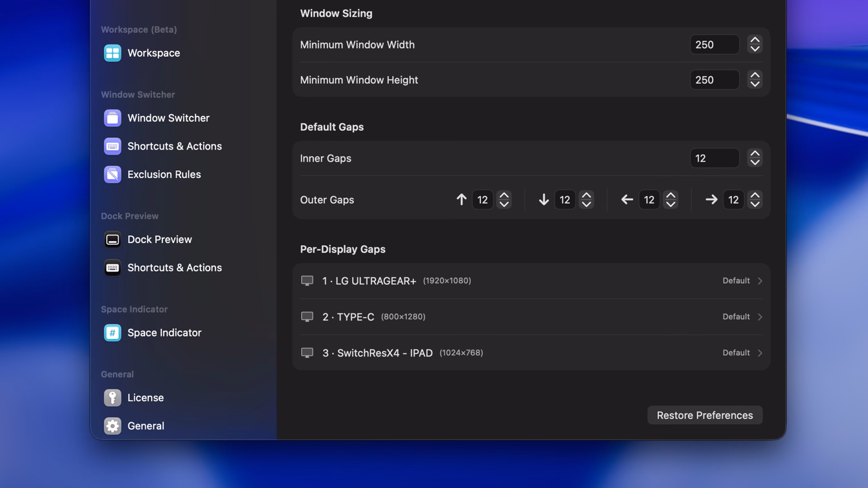This screenshot has width=868, height=488.
Task: Focus the right Outer Gaps value field
Action: 734,200
